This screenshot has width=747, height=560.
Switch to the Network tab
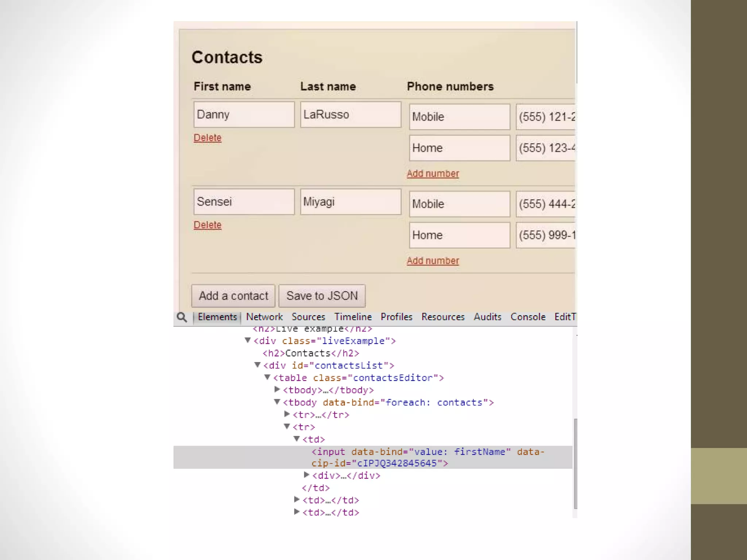[264, 317]
